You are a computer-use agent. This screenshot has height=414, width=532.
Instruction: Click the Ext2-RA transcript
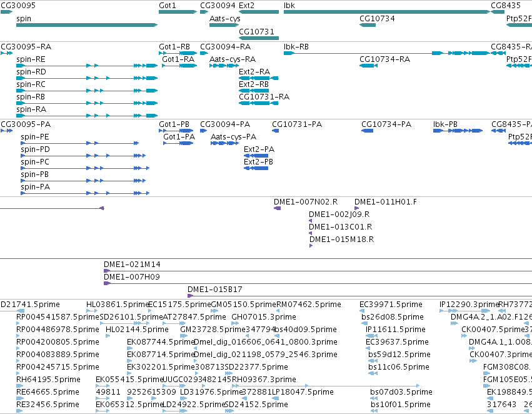(x=259, y=78)
